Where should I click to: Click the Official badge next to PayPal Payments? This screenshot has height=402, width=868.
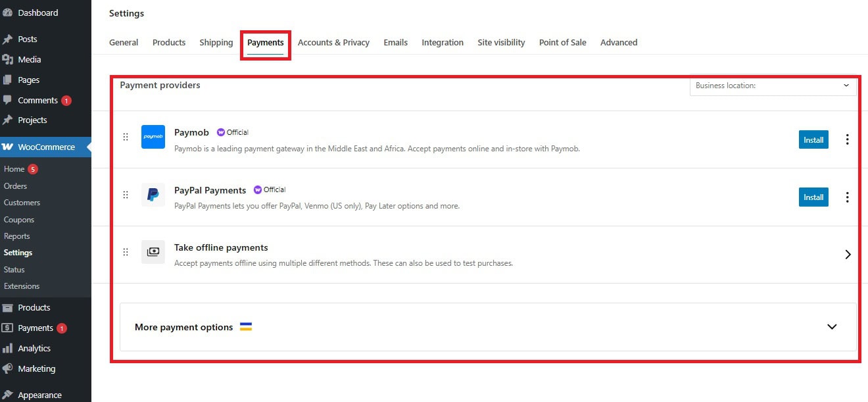coord(270,189)
